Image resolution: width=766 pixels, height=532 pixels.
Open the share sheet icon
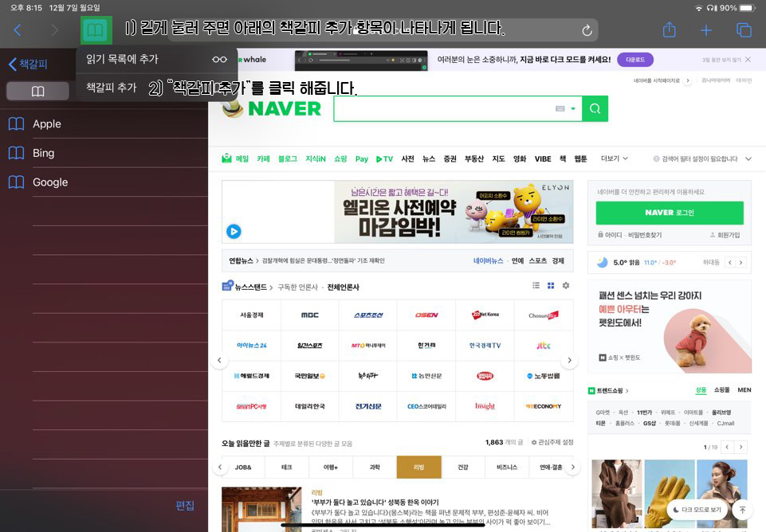coord(670,29)
